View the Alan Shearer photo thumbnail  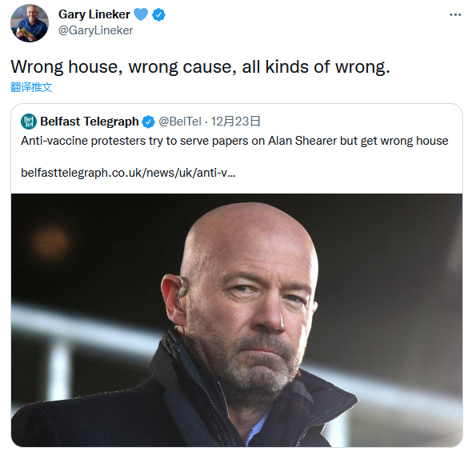click(x=237, y=320)
